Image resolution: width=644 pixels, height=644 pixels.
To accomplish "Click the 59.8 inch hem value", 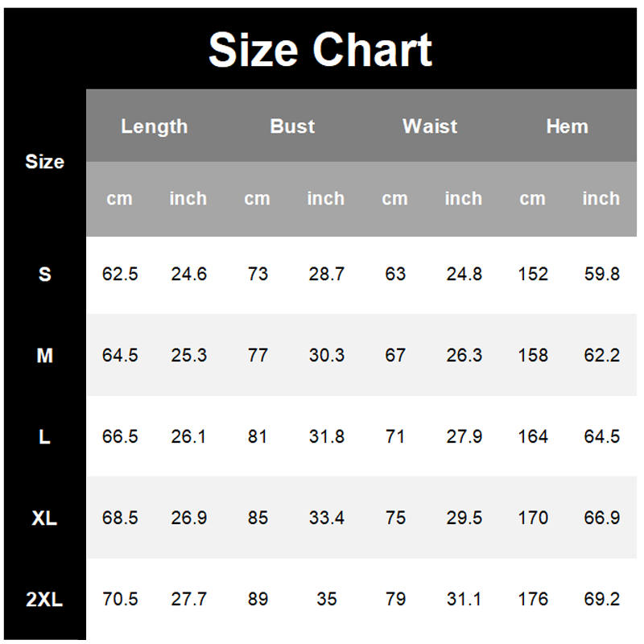I will click(x=601, y=275).
